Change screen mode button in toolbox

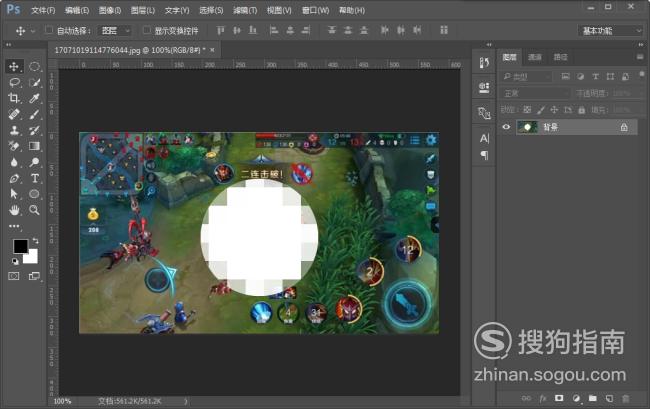click(34, 276)
